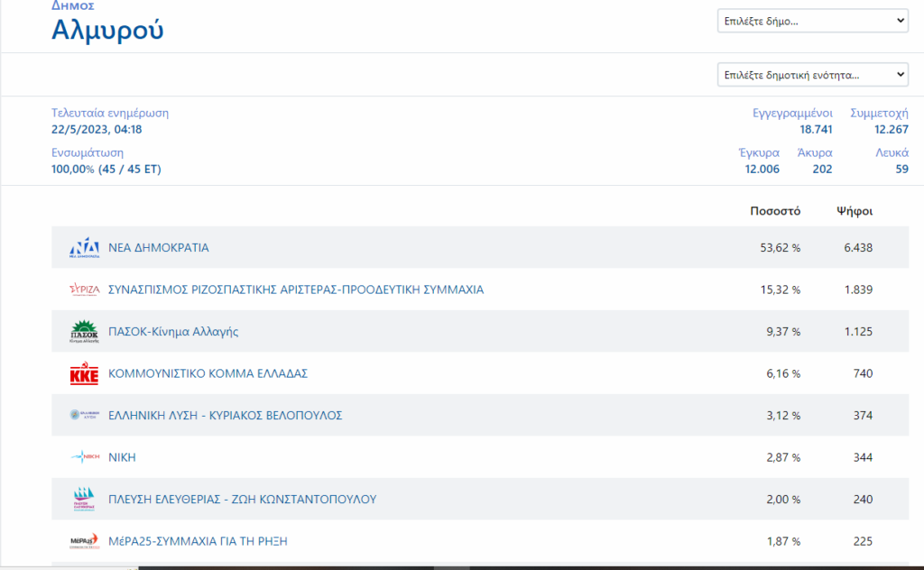Select the ΜέΡΑ25-ΣΥΜΜΑΧΙΑ ΓΙΑ ΤΗ ΡΗΞΗ link
This screenshot has height=570, width=924.
click(198, 541)
